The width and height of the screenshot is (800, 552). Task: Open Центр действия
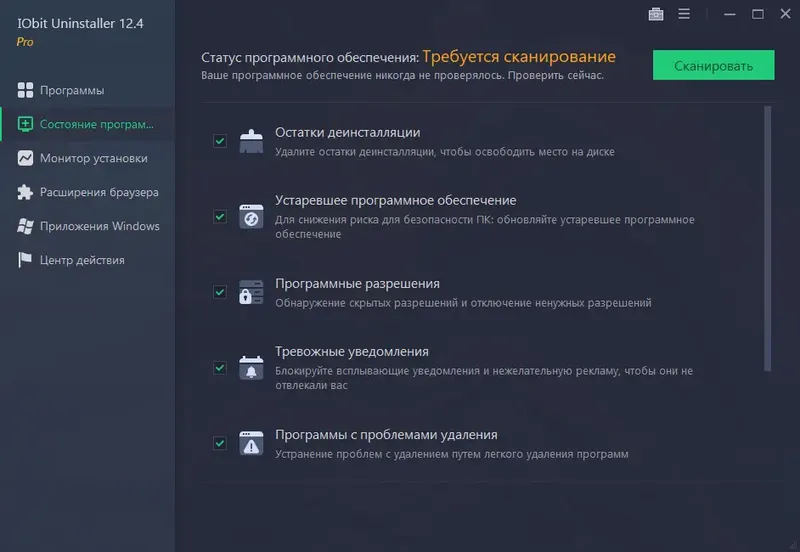tap(87, 260)
